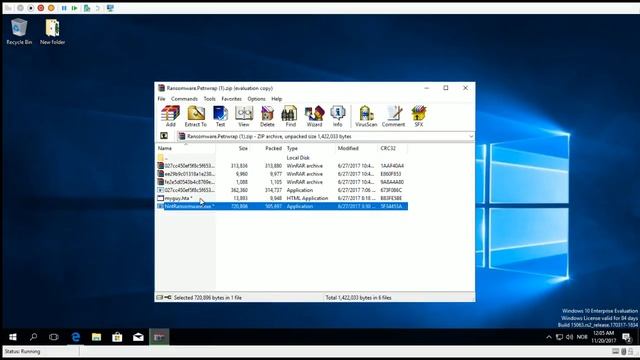
Task: Open Task View in the taskbar
Action: 54,337
